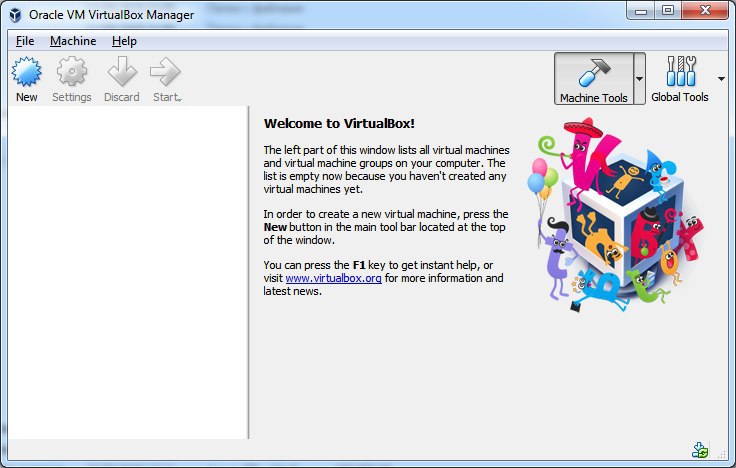The width and height of the screenshot is (736, 468).
Task: Click the Discard down-arrow icon
Action: tap(122, 71)
